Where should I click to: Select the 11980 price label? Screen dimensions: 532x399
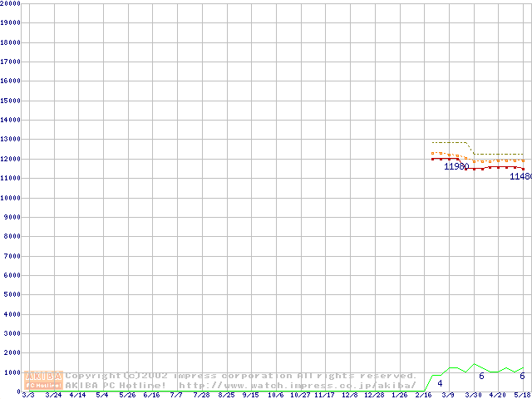coord(456,167)
